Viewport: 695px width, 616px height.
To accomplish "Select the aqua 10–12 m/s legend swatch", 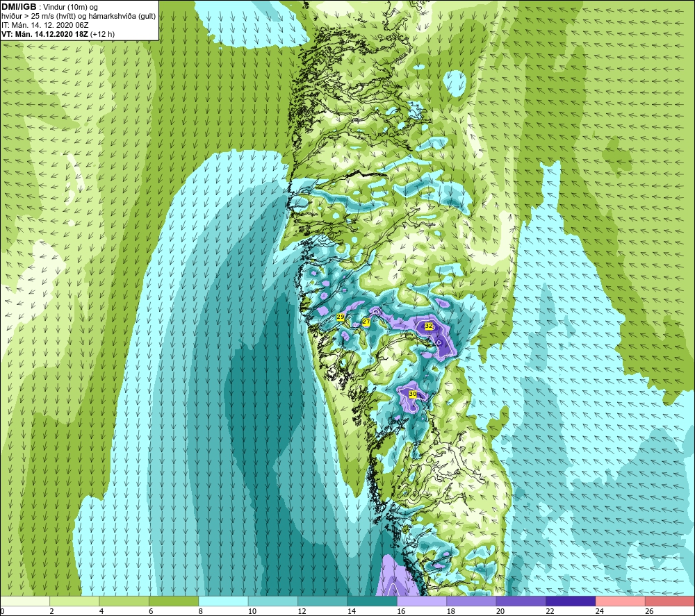I will tap(273, 601).
